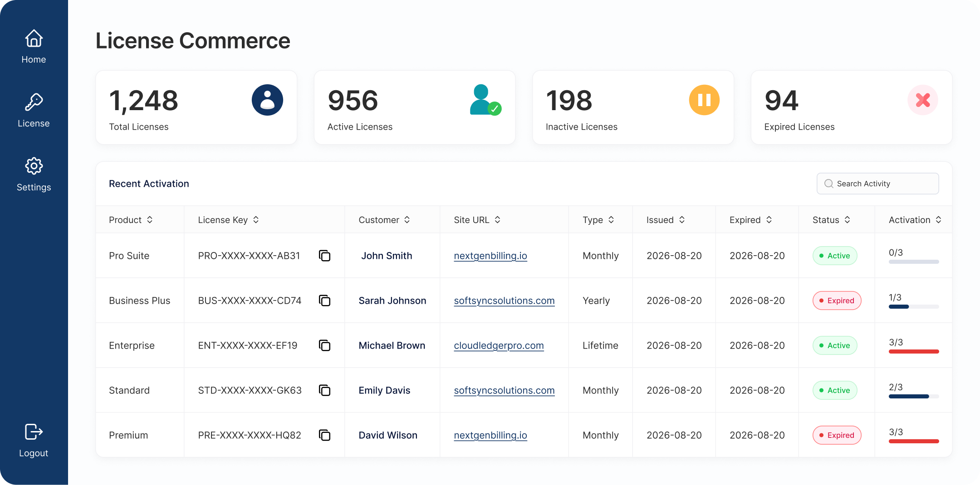Image resolution: width=980 pixels, height=485 pixels.
Task: Click the Active Licenses checkmark user icon
Action: click(x=485, y=100)
